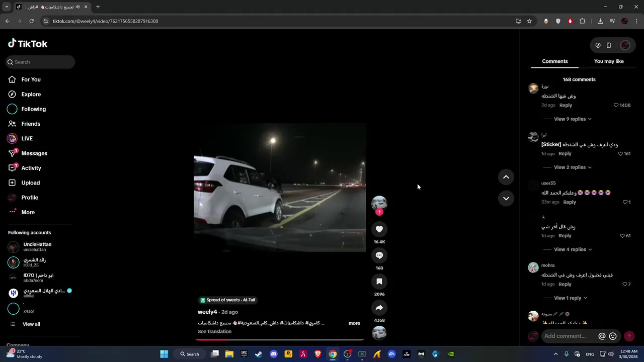Expand View 1 reply under mohra

tap(571, 298)
